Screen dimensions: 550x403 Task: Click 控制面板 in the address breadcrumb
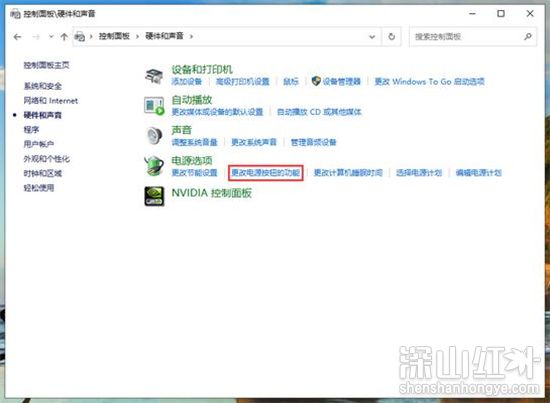point(114,36)
